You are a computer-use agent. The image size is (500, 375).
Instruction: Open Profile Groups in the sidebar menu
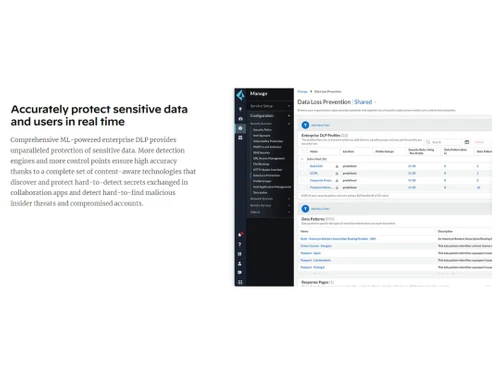click(x=262, y=181)
